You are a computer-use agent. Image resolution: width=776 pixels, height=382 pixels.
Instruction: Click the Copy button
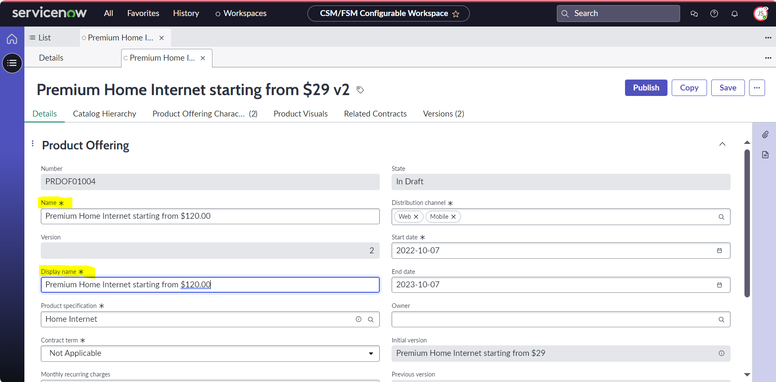click(x=689, y=88)
